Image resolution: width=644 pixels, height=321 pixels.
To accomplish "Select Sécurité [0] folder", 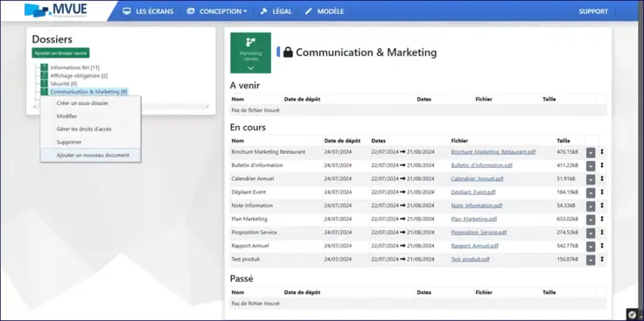I will point(63,84).
